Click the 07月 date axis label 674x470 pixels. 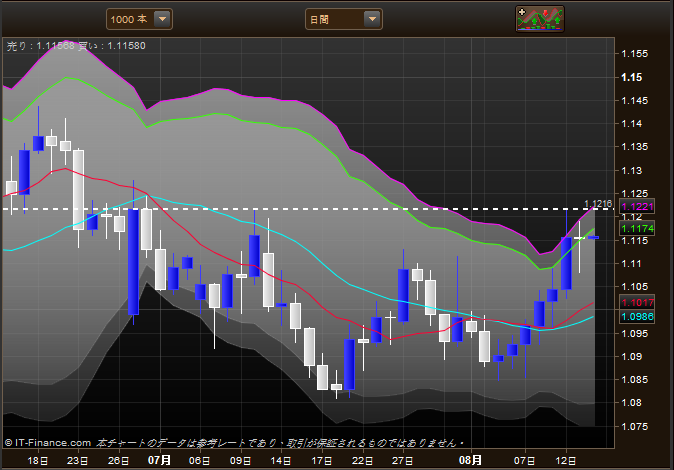click(x=159, y=461)
